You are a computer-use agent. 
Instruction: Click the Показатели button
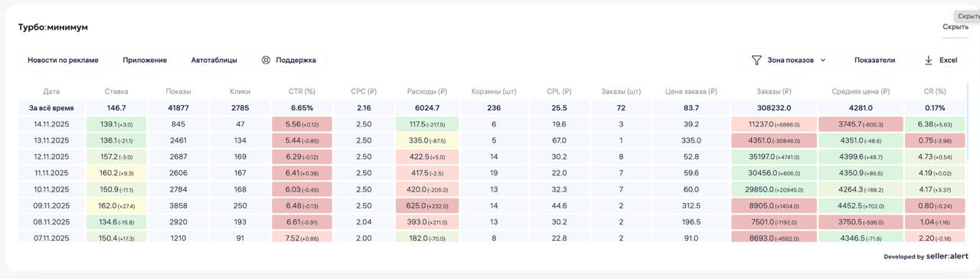click(x=875, y=60)
